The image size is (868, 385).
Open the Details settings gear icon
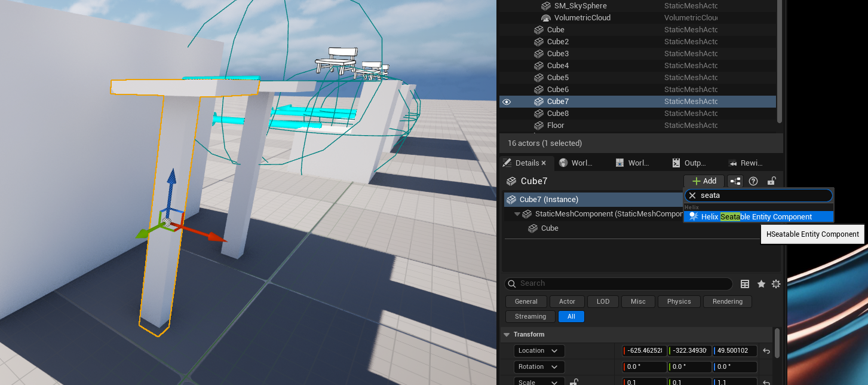coord(776,284)
